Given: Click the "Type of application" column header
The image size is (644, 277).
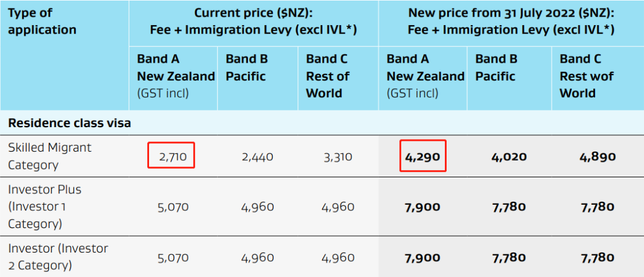Looking at the screenshot, I should click(x=42, y=21).
